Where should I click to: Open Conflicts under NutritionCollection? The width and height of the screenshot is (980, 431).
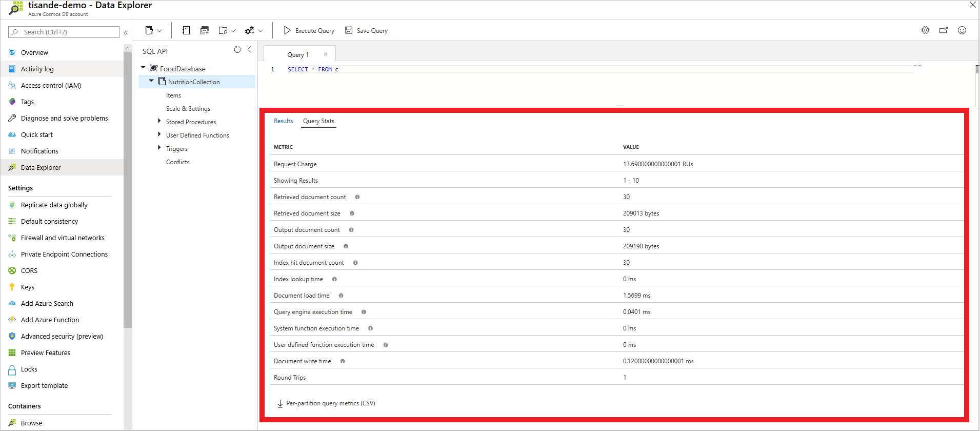pyautogui.click(x=178, y=162)
